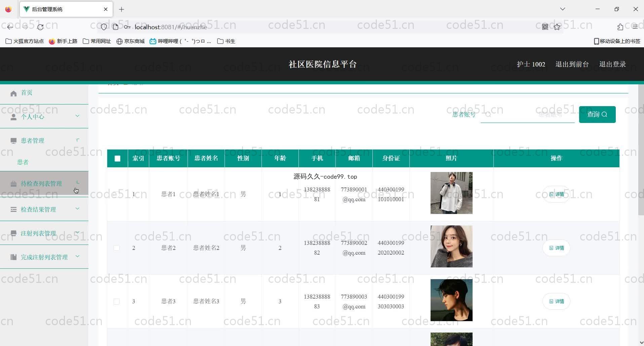Screen dimensions: 644x346
Task: Open 新手上路 bookmark
Action: [63, 41]
